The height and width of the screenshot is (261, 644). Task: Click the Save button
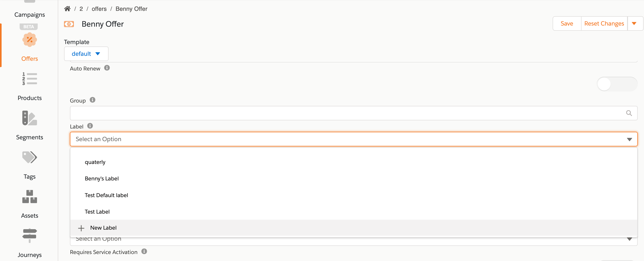pos(567,23)
